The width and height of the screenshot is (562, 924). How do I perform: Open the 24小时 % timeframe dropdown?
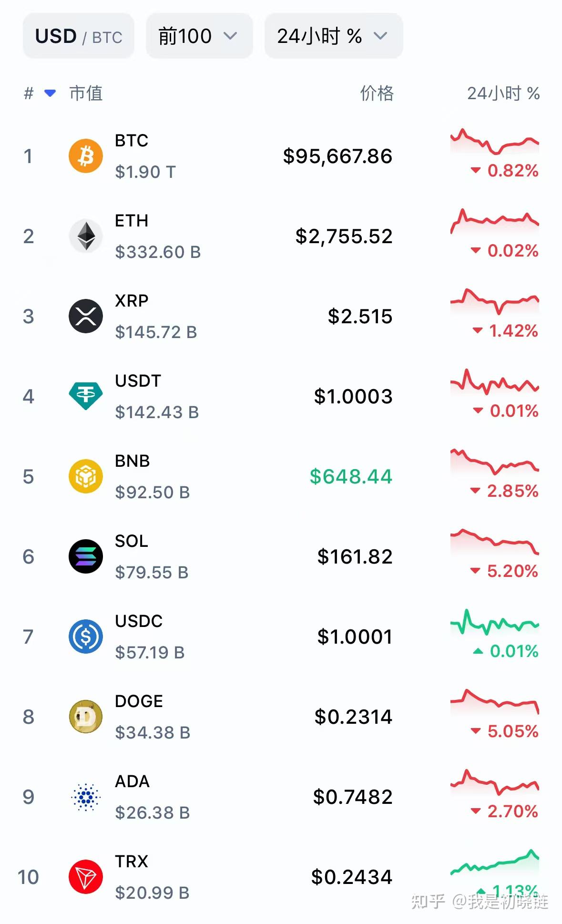334,36
